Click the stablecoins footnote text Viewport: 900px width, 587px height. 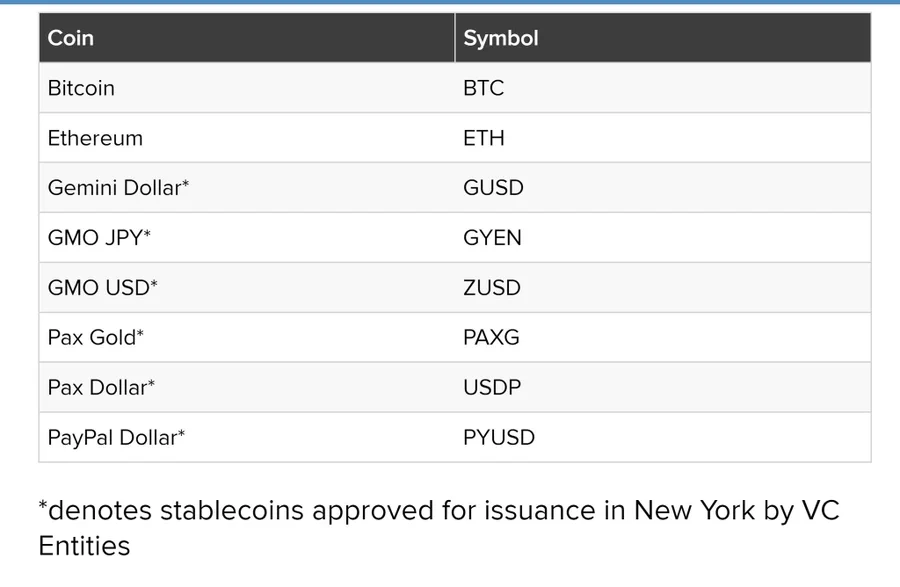[439, 528]
